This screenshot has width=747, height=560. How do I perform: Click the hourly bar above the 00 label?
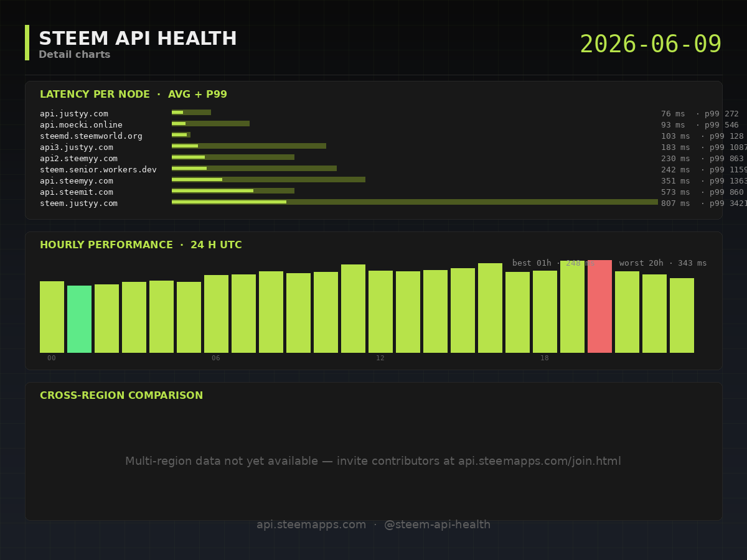coord(52,317)
